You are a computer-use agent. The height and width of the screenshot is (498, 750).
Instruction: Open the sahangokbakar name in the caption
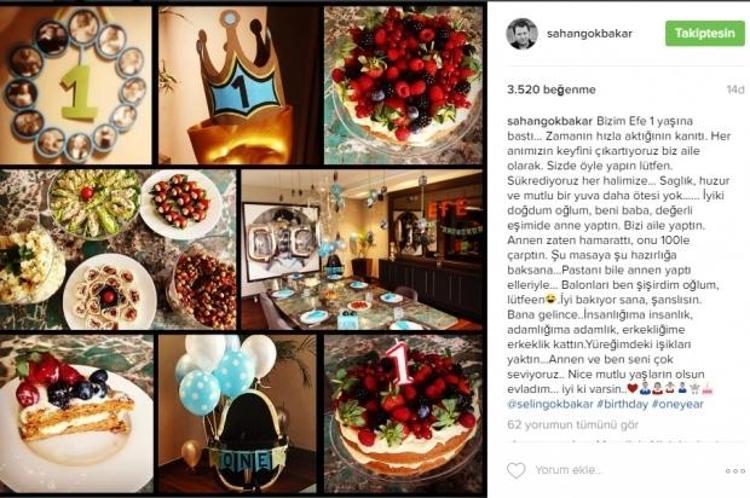[x=550, y=121]
